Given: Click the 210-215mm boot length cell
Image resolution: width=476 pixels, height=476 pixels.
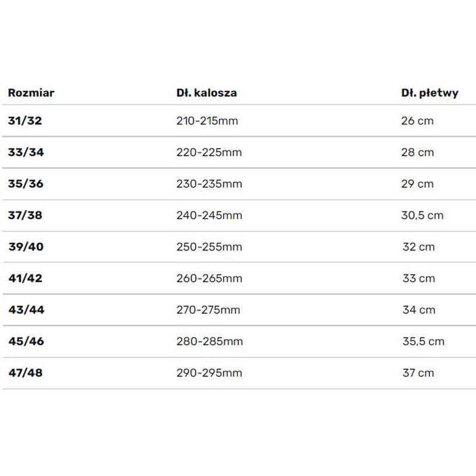Looking at the screenshot, I should [x=207, y=121].
